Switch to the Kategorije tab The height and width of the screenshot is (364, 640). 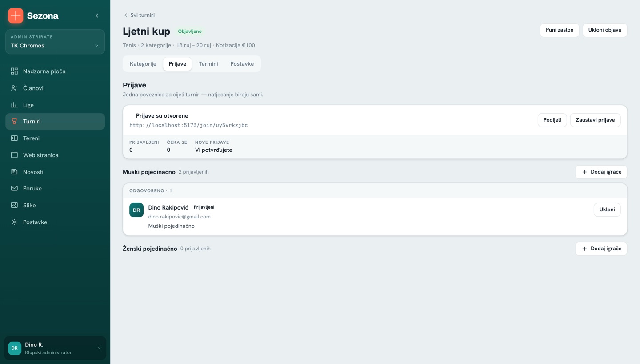143,64
